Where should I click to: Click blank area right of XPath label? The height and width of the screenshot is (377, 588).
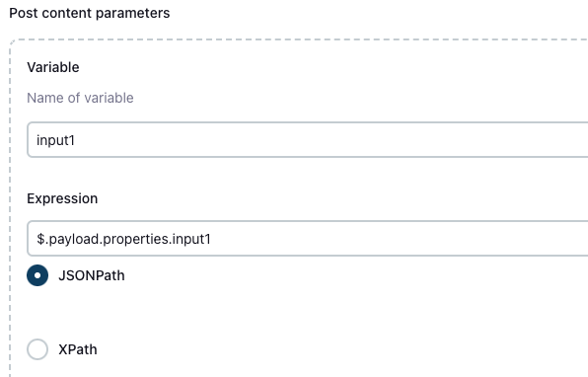(x=300, y=349)
